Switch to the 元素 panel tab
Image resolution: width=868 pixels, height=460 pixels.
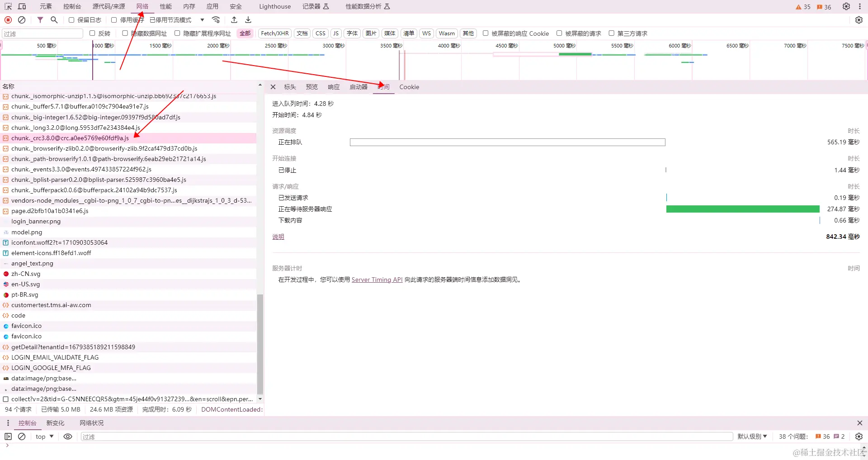46,6
